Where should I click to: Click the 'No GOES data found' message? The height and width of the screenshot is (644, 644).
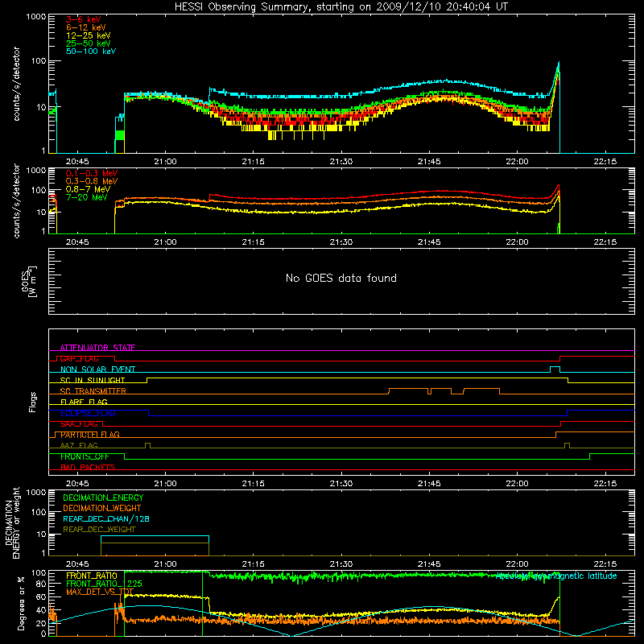tap(341, 278)
